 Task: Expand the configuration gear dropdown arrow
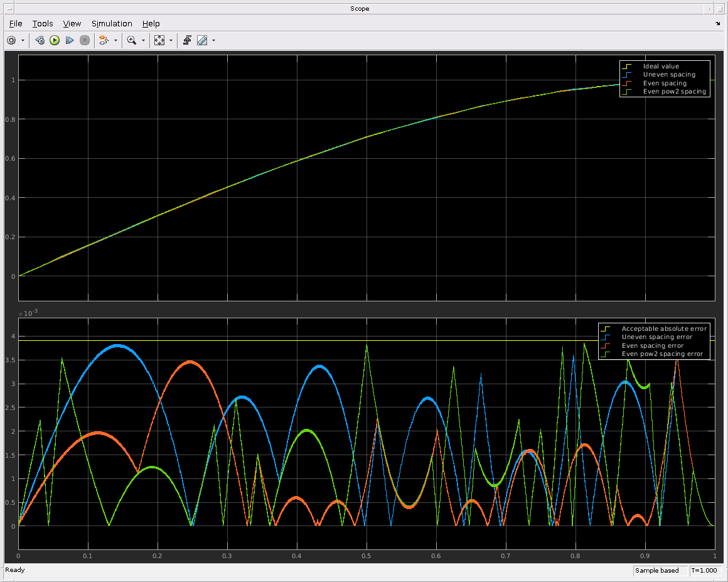23,40
